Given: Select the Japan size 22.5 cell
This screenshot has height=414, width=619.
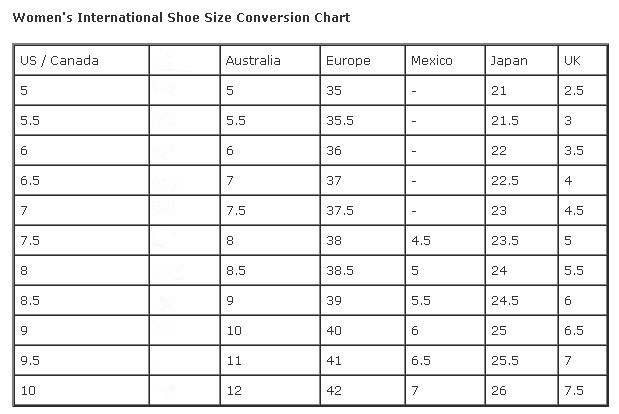Looking at the screenshot, I should (504, 181).
